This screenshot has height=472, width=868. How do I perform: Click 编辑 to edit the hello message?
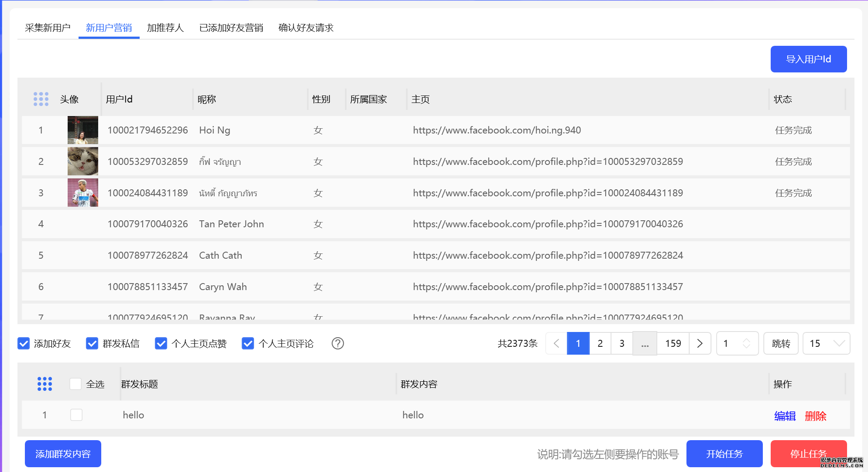click(784, 416)
